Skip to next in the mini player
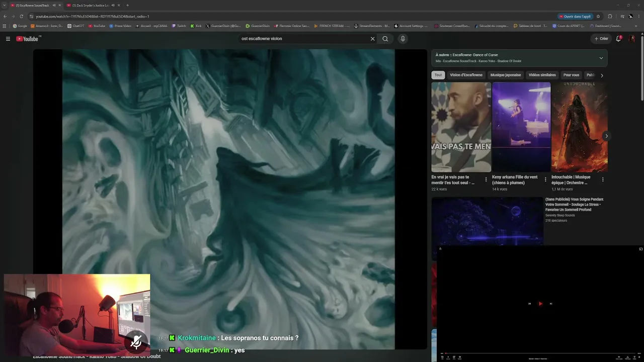 [551, 304]
